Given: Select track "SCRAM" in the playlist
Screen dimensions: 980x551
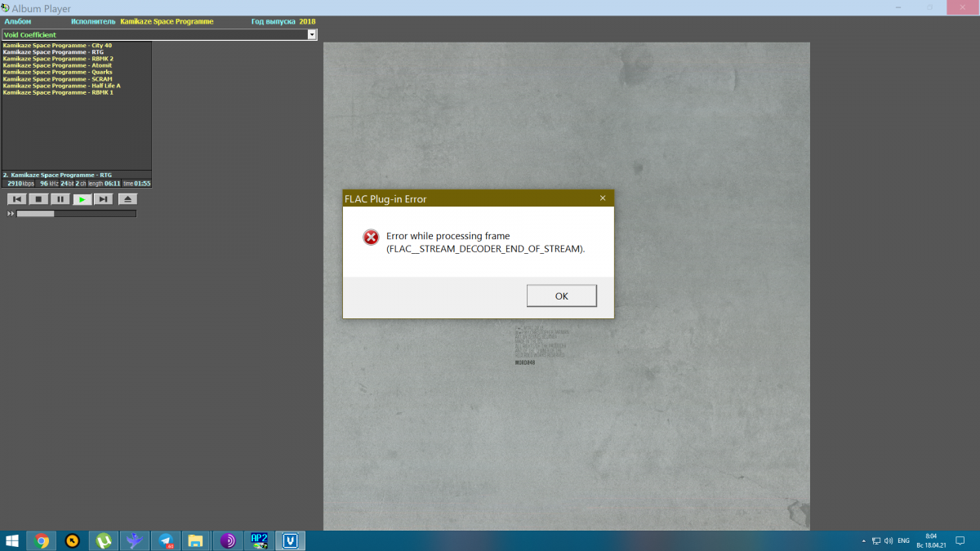Looking at the screenshot, I should [x=57, y=79].
